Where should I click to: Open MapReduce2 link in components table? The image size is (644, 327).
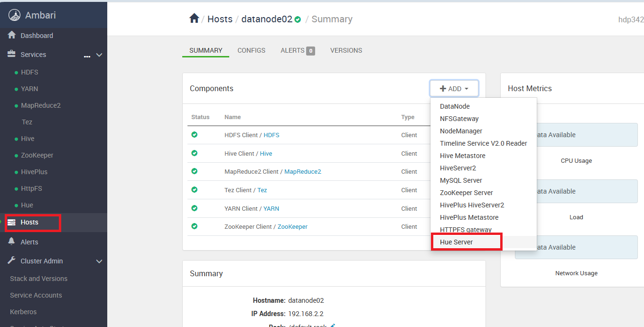click(303, 172)
